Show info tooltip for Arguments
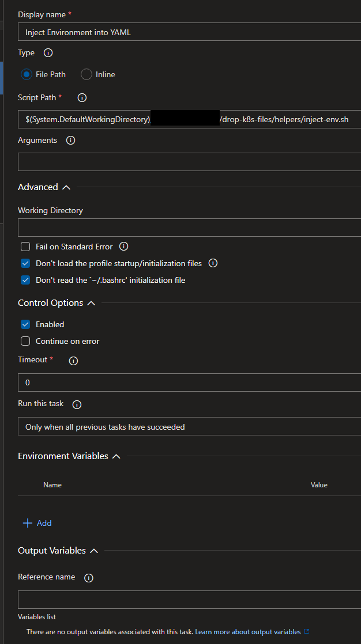Screen dimensions: 361x644 click(71, 141)
